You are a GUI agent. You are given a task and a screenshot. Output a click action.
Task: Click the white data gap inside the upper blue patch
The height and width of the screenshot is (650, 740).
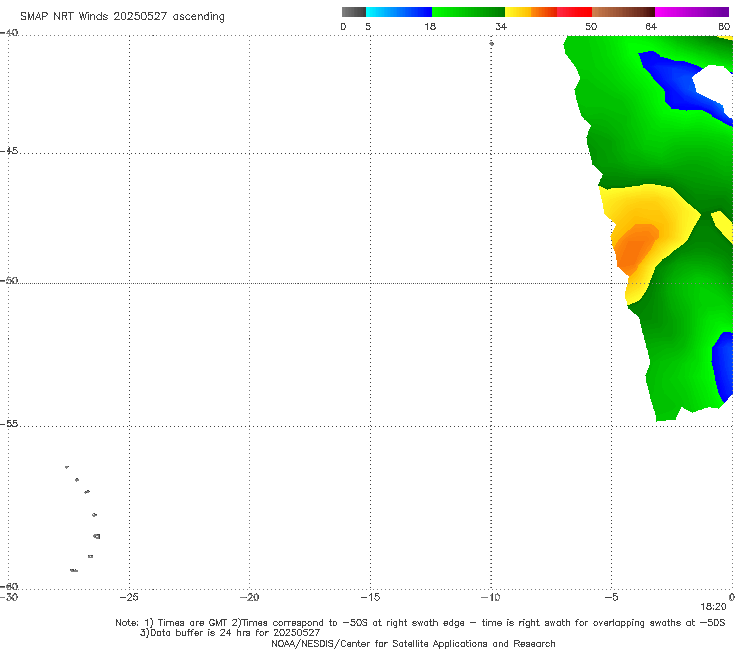[x=714, y=81]
